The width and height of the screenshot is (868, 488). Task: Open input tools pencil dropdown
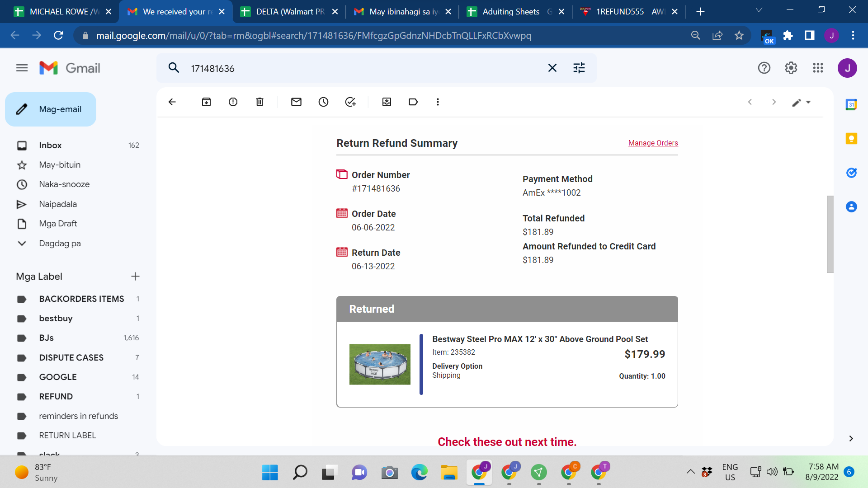801,103
